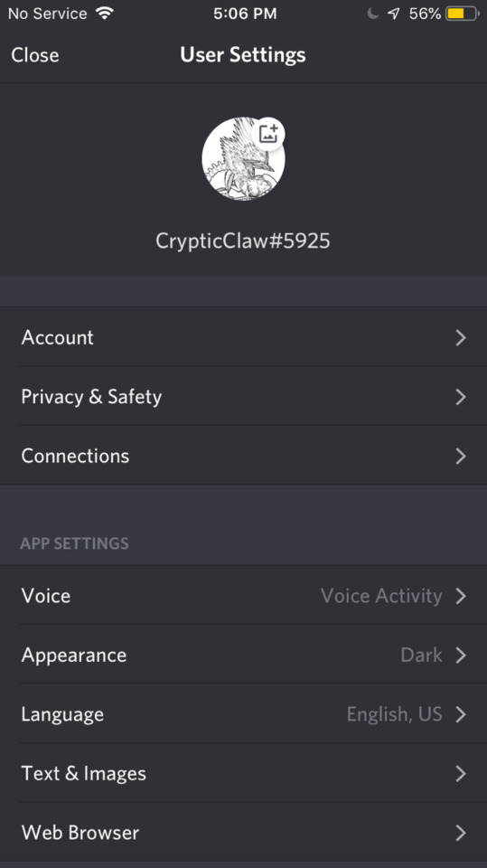Tap the change avatar image icon
This screenshot has width=487, height=868.
[268, 134]
